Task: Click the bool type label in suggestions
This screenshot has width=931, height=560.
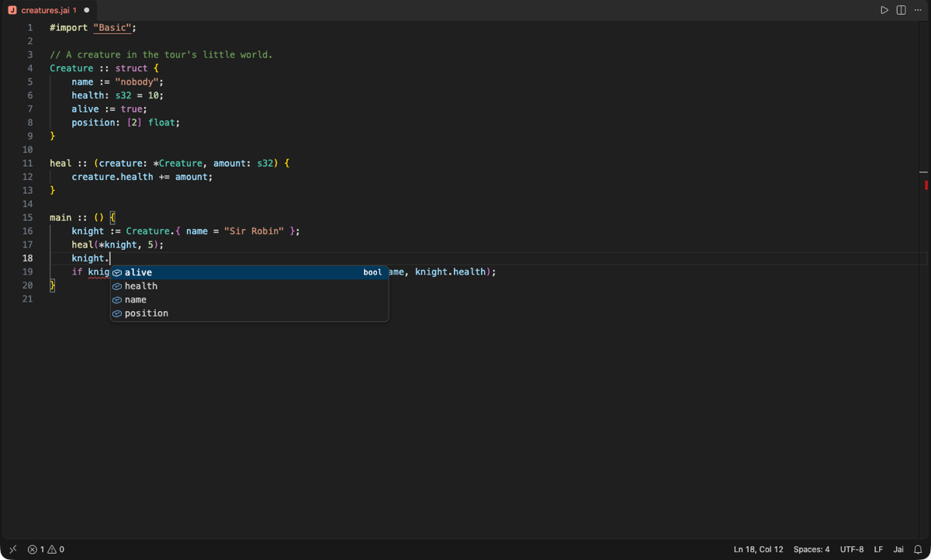Action: (372, 272)
